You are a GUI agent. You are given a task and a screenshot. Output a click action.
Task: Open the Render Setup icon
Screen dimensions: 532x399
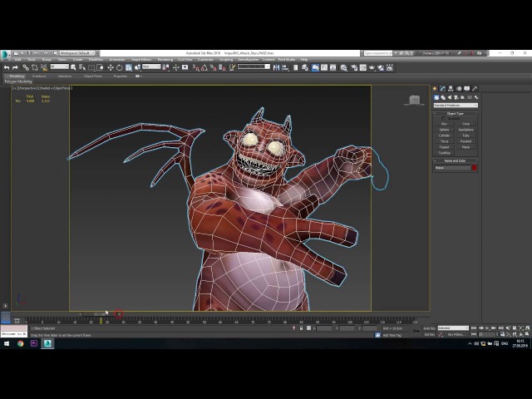tap(354, 68)
